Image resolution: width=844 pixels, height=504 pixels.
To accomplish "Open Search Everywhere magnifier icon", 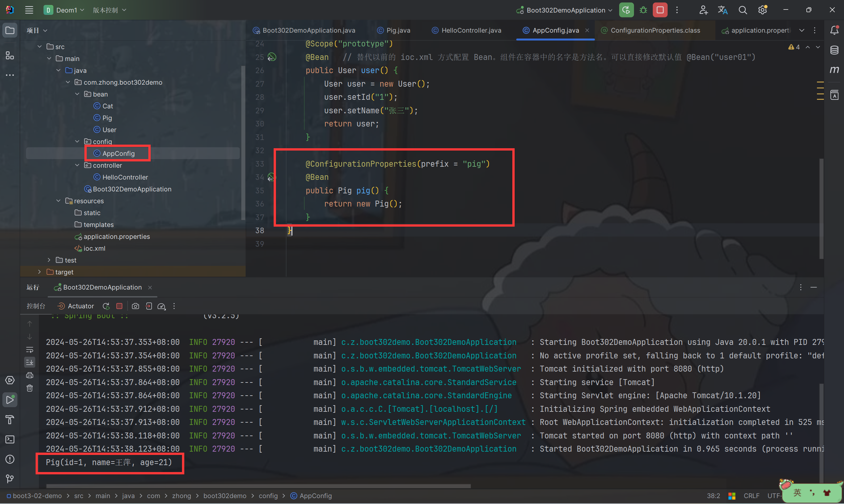I will click(x=743, y=10).
